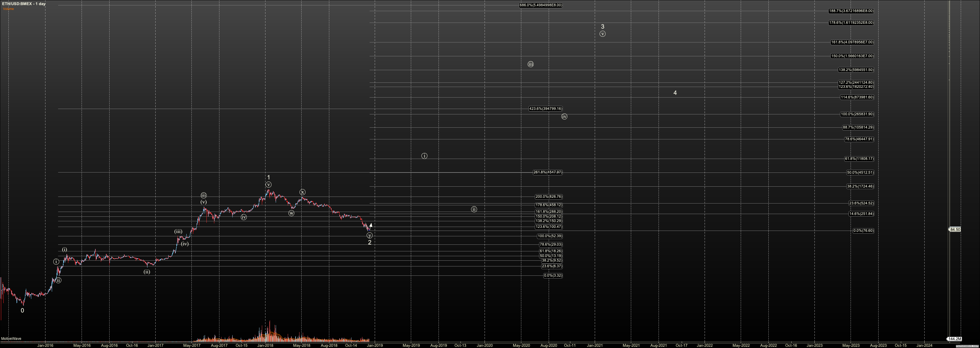Click the 114.6%(873981.60) level label
The width and height of the screenshot is (980, 348).
pos(857,97)
